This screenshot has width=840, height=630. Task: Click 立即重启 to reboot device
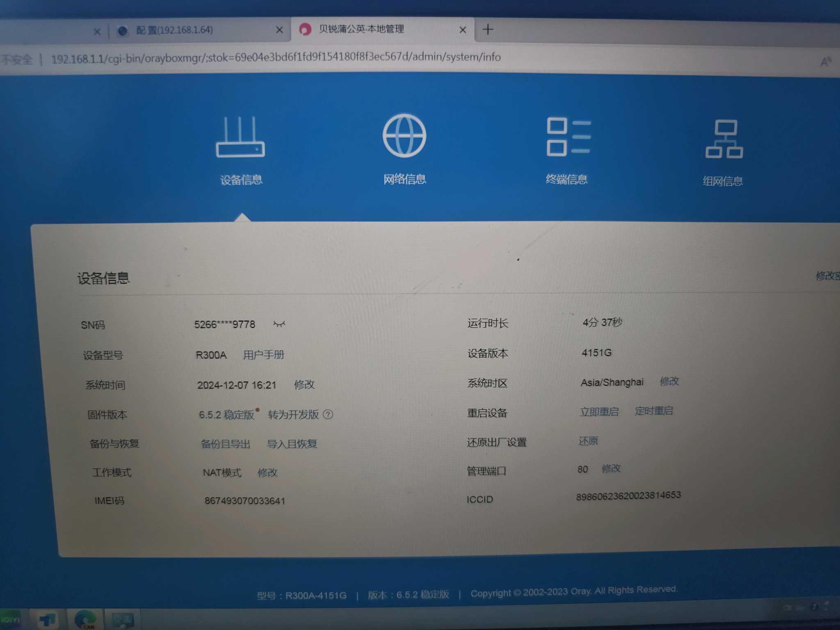pos(599,411)
